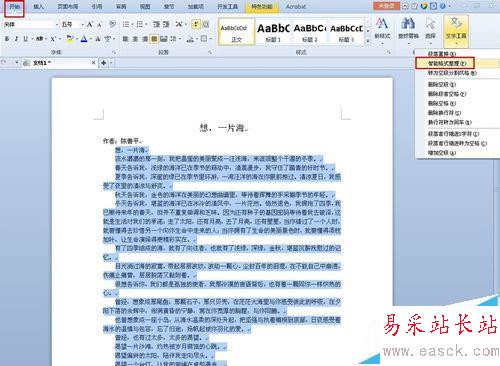Click the Text Tools (文字工具) button
This screenshot has height=366, width=500.
click(456, 31)
